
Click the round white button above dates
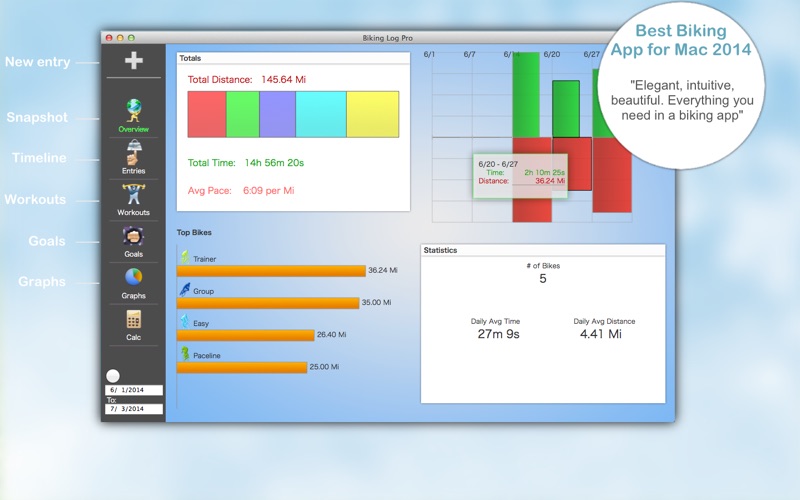coord(113,376)
